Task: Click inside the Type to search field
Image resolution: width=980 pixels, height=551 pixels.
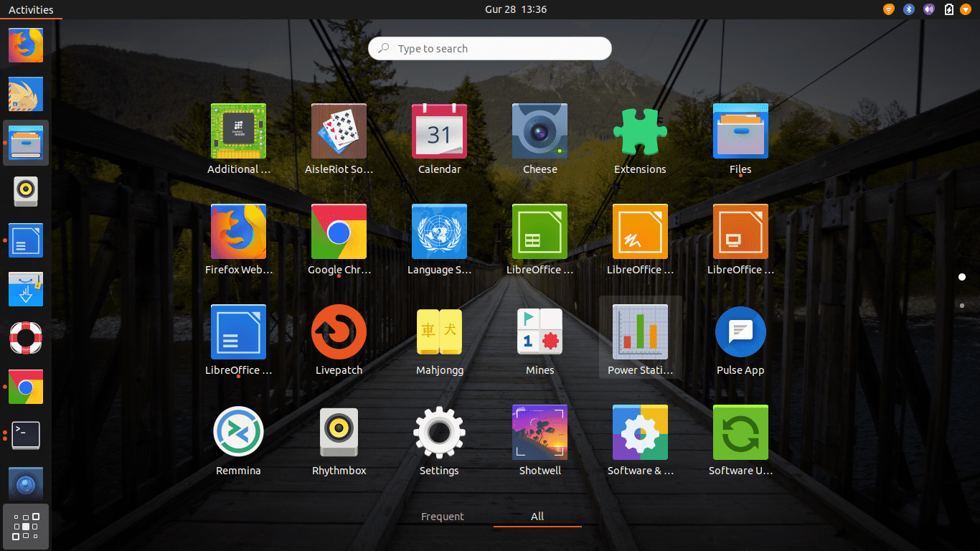Action: click(490, 48)
